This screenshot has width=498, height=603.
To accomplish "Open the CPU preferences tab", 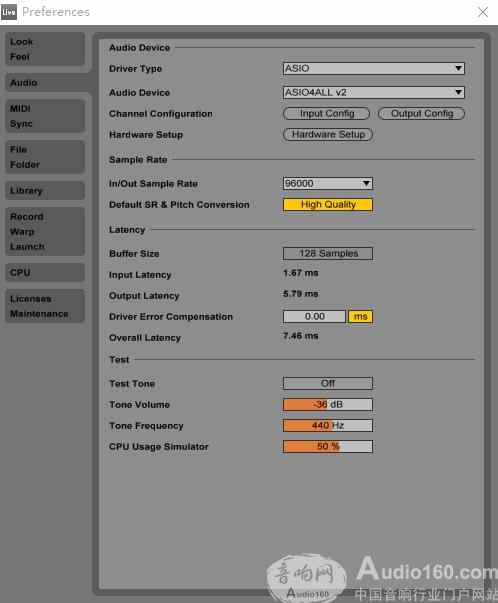I will point(45,272).
